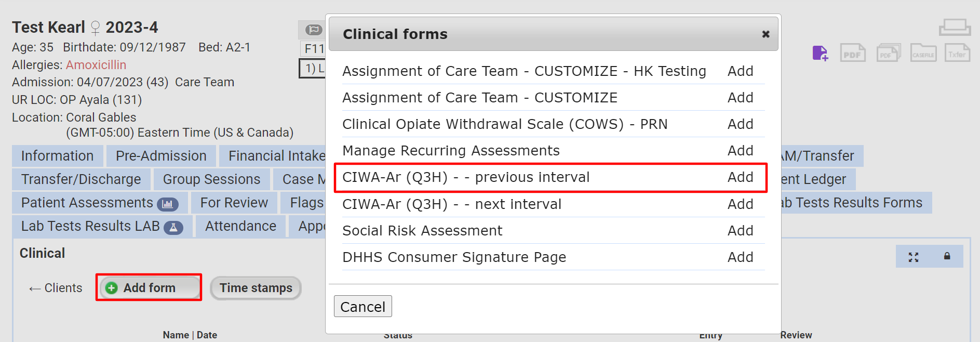Image resolution: width=980 pixels, height=342 pixels.
Task: Click the Add form button
Action: tap(149, 288)
